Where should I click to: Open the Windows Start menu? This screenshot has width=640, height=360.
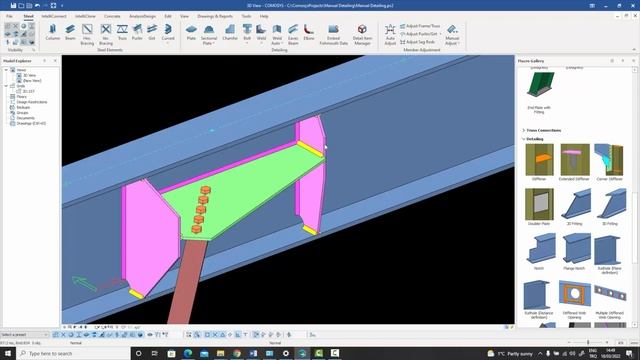pyautogui.click(x=8, y=353)
